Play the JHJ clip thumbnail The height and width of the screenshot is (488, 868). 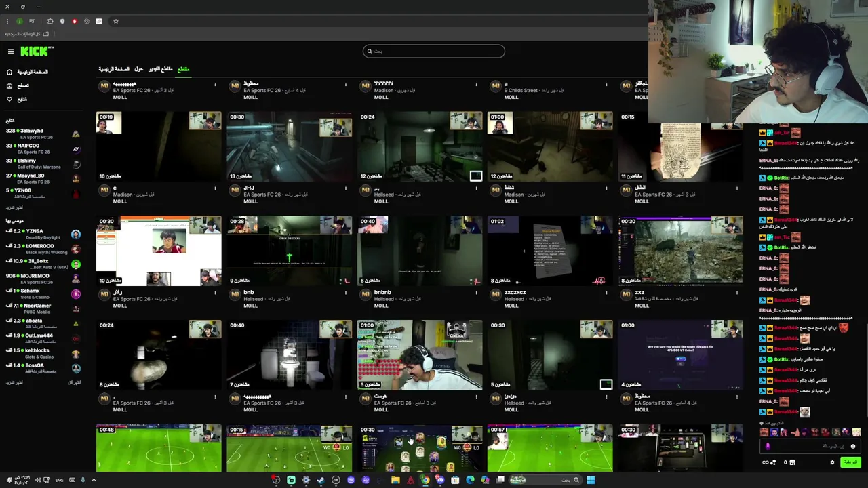coord(290,147)
